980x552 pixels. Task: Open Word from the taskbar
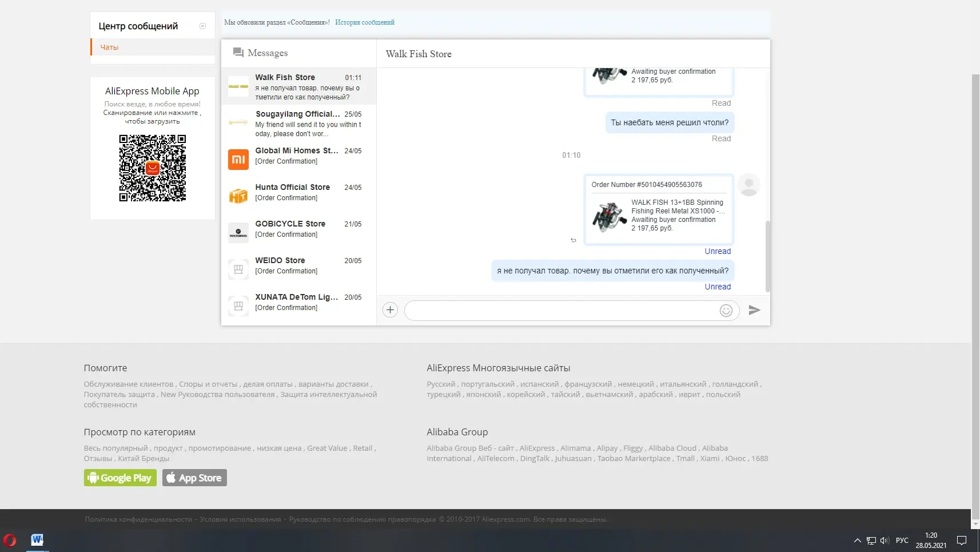pyautogui.click(x=37, y=539)
